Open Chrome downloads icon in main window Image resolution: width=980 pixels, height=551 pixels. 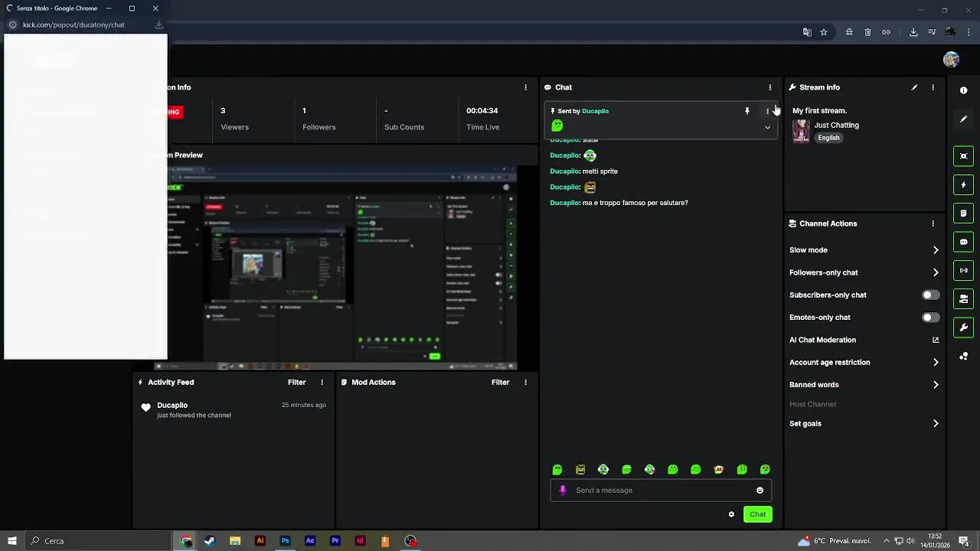click(x=913, y=32)
